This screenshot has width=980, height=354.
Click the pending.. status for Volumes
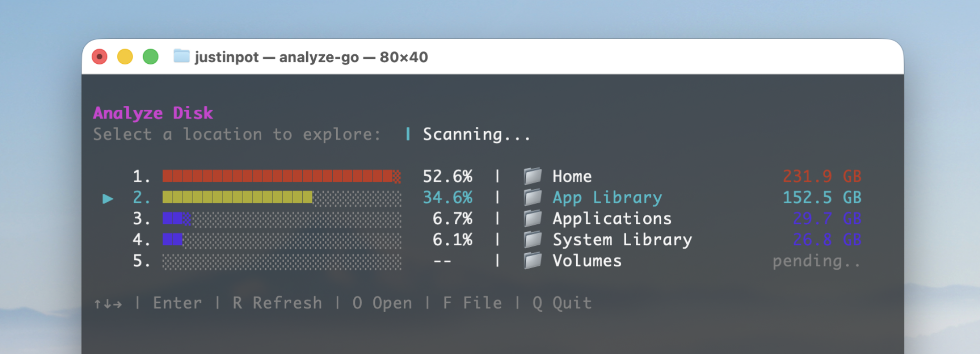click(817, 261)
